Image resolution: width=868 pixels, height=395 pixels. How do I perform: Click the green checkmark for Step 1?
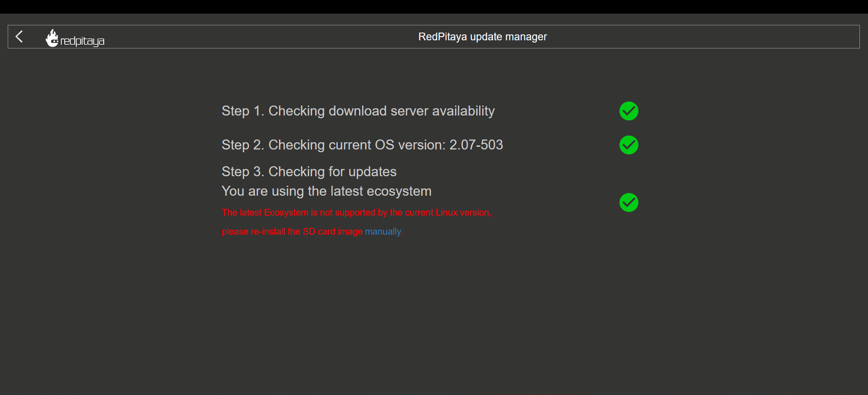coord(628,111)
